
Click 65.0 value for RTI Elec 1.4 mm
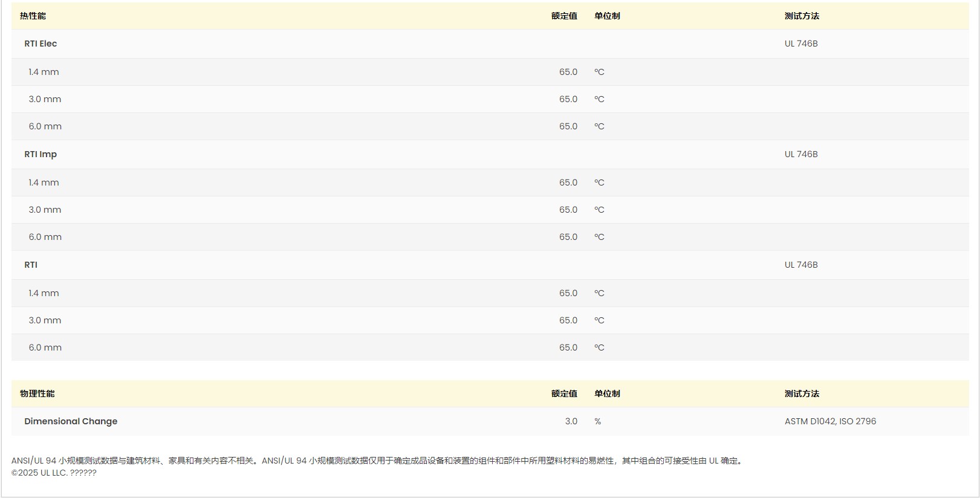tap(568, 72)
